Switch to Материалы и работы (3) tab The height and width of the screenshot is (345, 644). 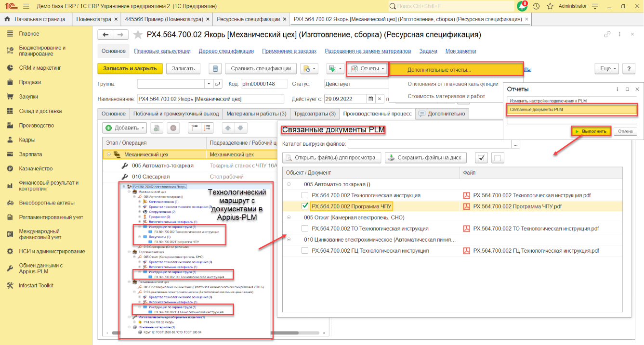(x=256, y=114)
